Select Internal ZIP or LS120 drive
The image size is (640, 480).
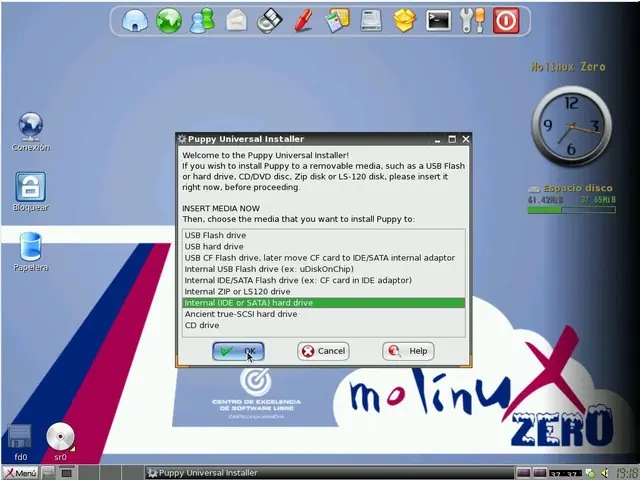(324, 291)
